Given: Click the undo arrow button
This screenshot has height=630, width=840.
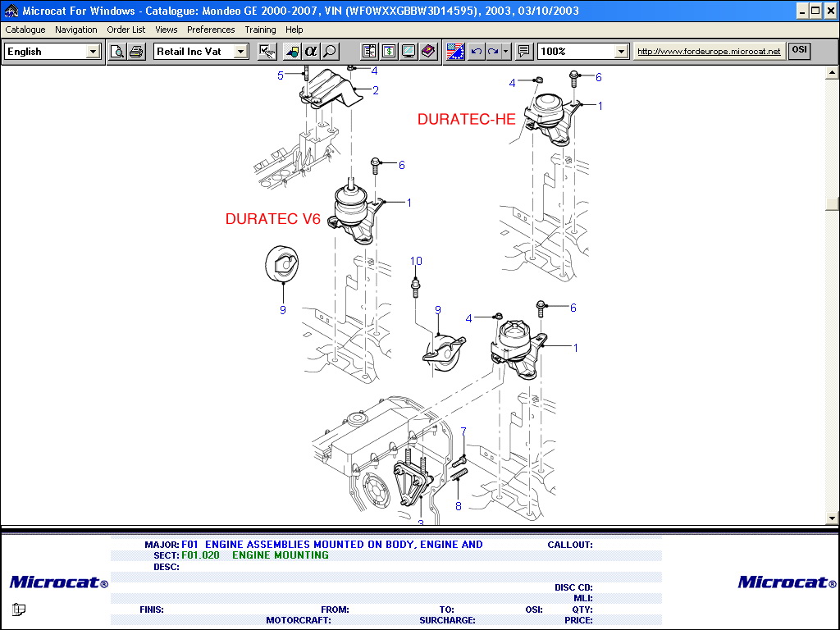Looking at the screenshot, I should coord(476,52).
